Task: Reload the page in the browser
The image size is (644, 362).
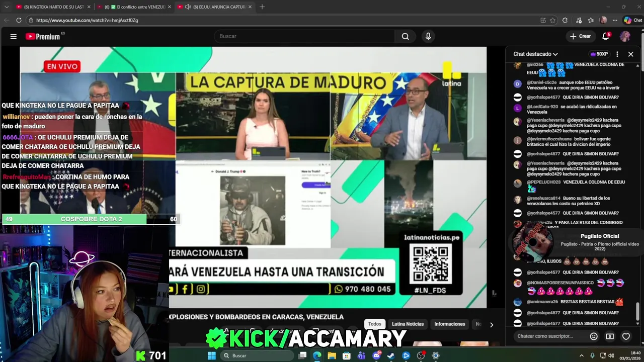Action: point(19,20)
